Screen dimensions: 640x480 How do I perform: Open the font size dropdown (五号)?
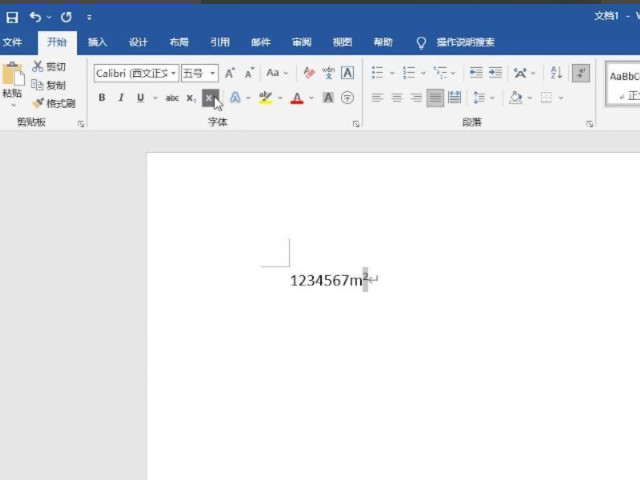click(x=199, y=73)
